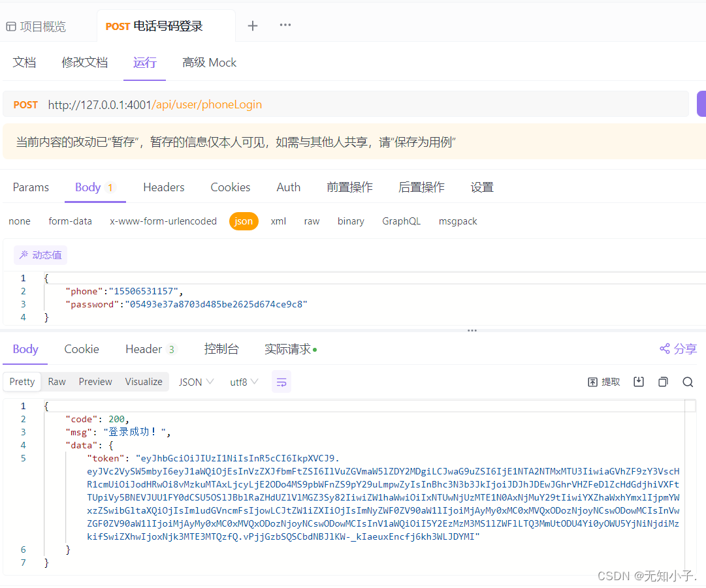Toggle word wrap icon in response viewer
The image size is (706, 588).
pyautogui.click(x=281, y=382)
